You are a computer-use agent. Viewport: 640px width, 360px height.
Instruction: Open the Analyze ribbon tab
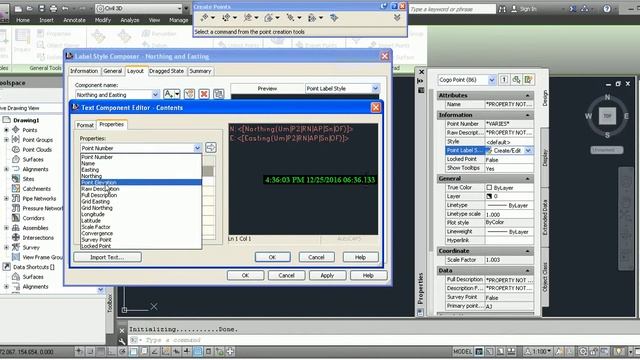click(130, 20)
